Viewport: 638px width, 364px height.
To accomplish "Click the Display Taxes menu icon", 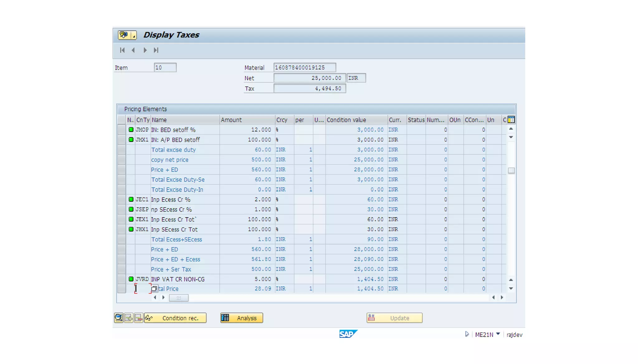I will coord(124,35).
